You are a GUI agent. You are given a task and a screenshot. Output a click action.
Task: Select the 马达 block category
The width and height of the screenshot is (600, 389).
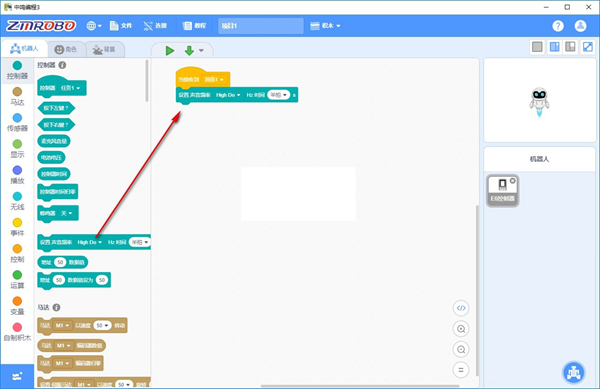pos(17,96)
